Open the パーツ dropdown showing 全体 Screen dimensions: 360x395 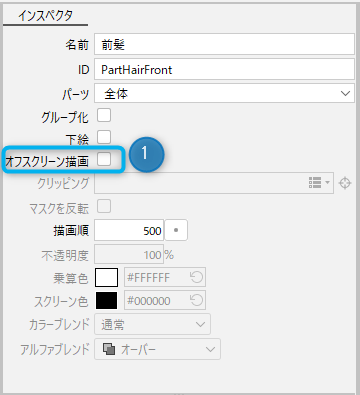[224, 93]
